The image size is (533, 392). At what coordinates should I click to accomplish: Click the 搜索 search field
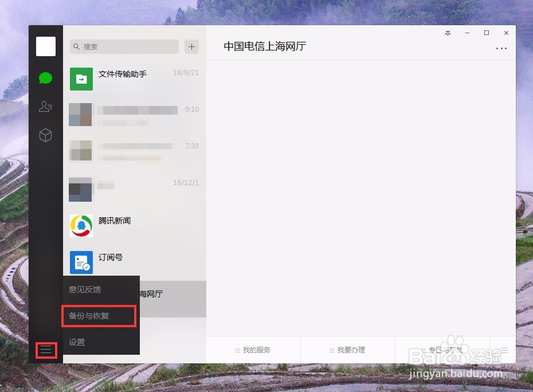[124, 46]
